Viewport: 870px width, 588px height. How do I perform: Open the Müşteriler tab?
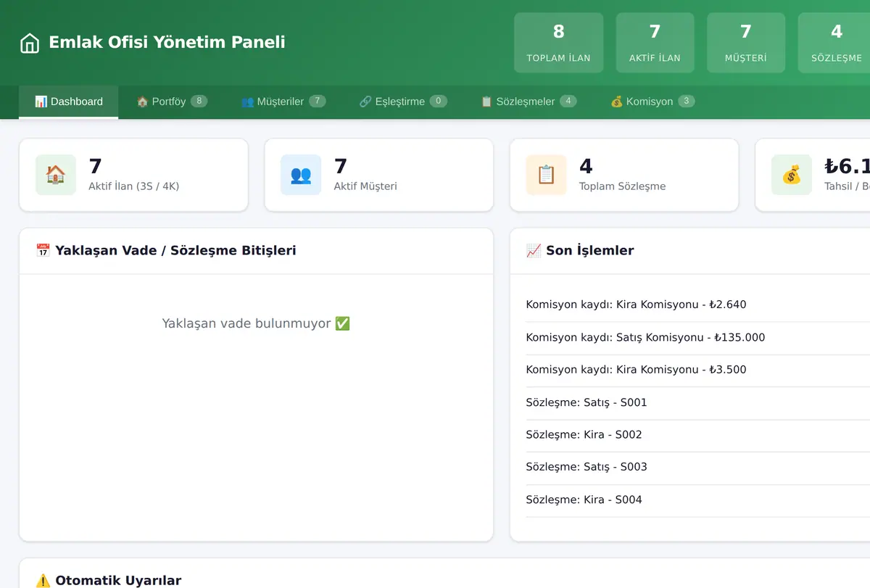pos(283,102)
